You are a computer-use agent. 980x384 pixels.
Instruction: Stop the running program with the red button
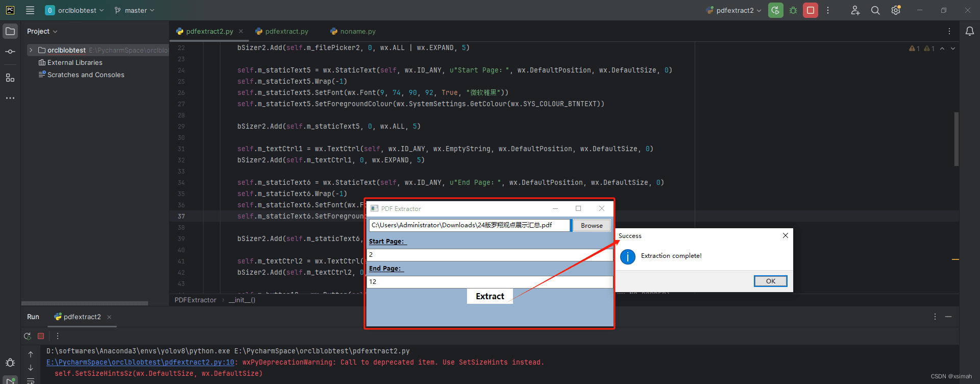810,10
